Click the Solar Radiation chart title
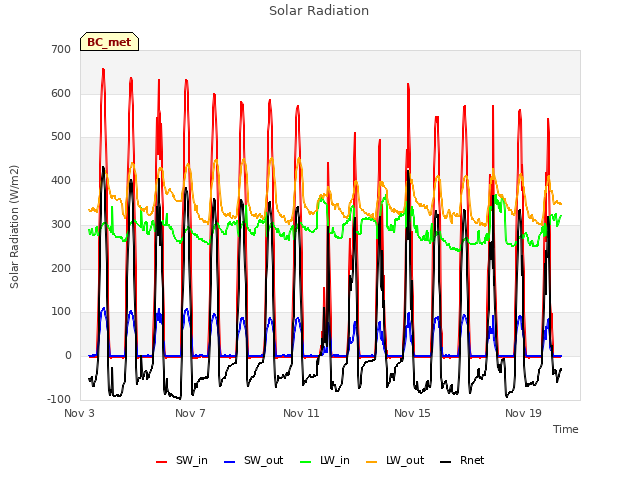640x480 pixels. 319,11
